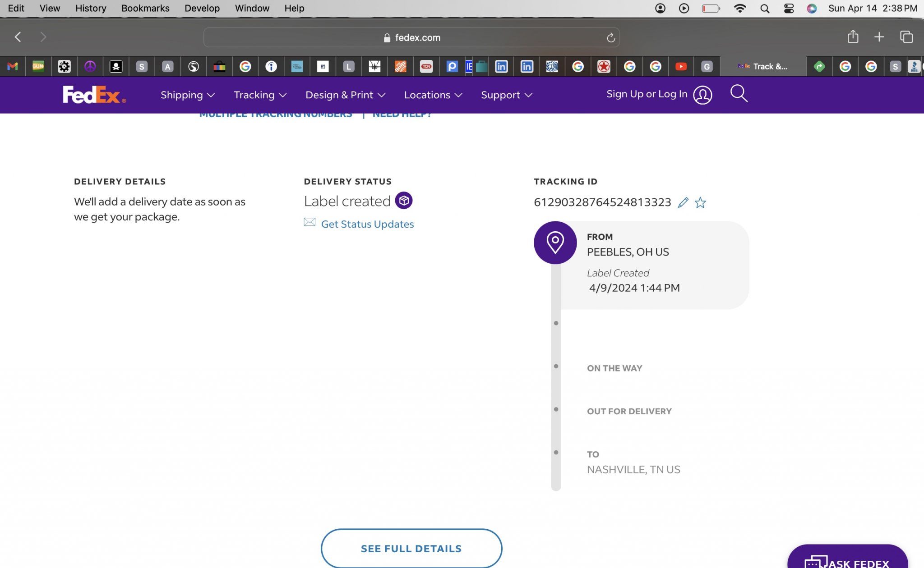The image size is (924, 568).
Task: Star the tracking number to add to watchlist
Action: click(700, 202)
